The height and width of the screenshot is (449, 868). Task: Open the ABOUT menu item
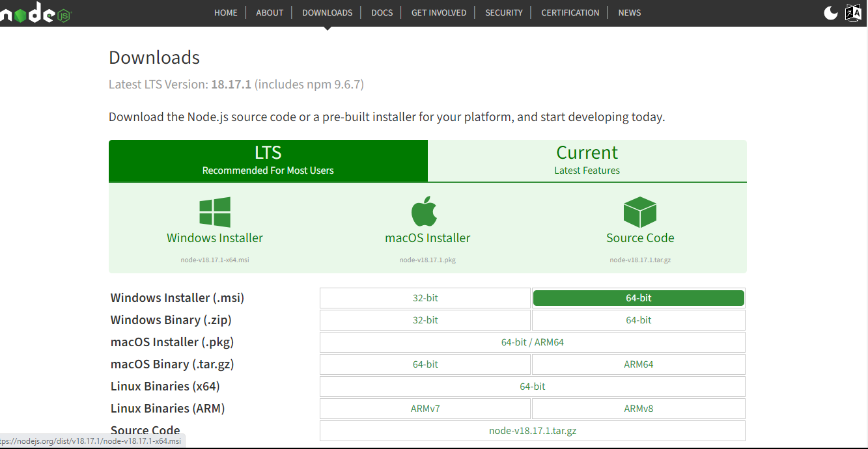(x=270, y=12)
